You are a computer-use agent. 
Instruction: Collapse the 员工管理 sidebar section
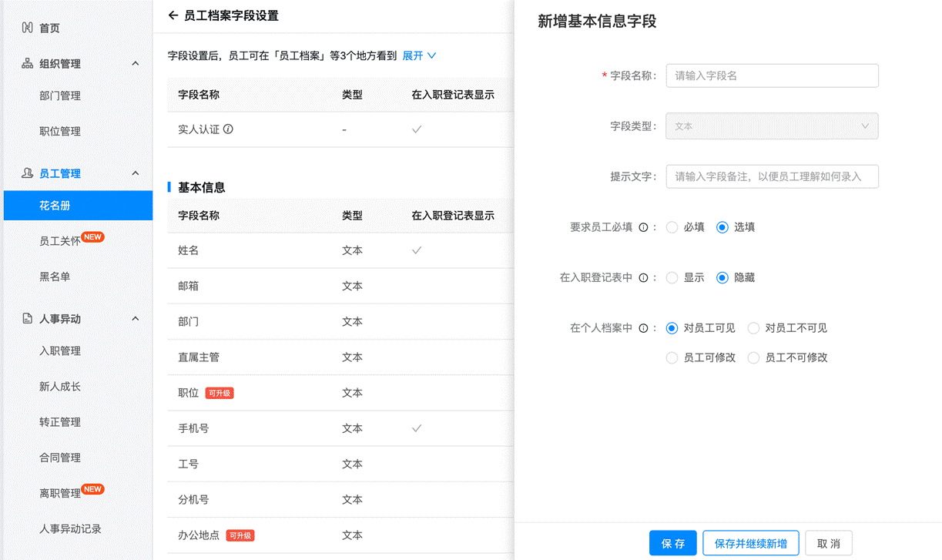tap(136, 173)
